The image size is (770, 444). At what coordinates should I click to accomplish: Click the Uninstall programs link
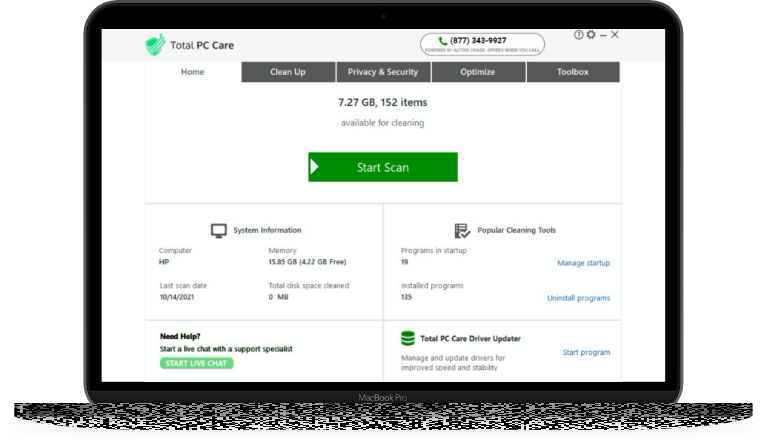[578, 298]
